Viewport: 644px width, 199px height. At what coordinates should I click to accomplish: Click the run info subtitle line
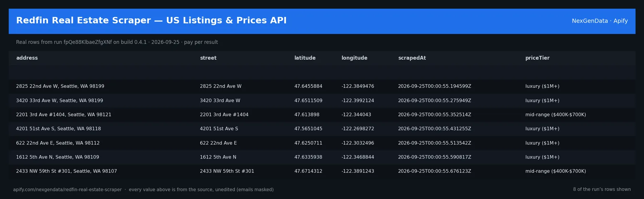117,42
